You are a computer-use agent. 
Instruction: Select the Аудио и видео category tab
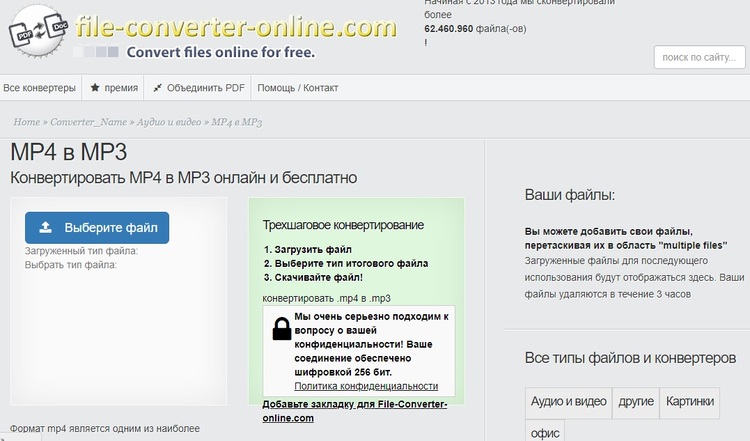[x=568, y=401]
